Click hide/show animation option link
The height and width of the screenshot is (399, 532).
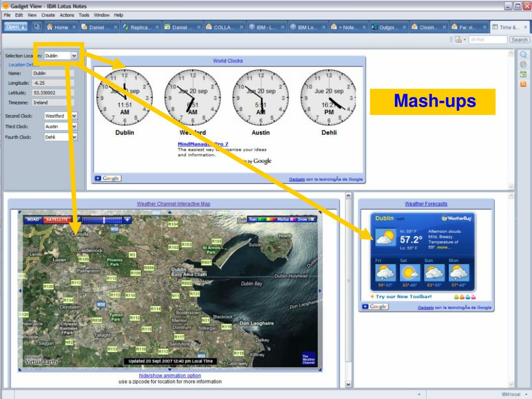click(170, 376)
